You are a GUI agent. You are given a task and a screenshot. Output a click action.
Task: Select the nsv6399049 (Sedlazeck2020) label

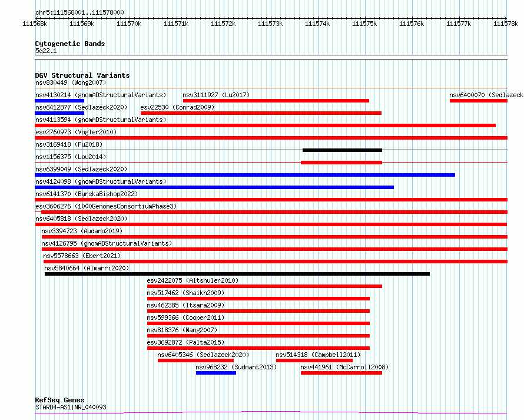[81, 169]
